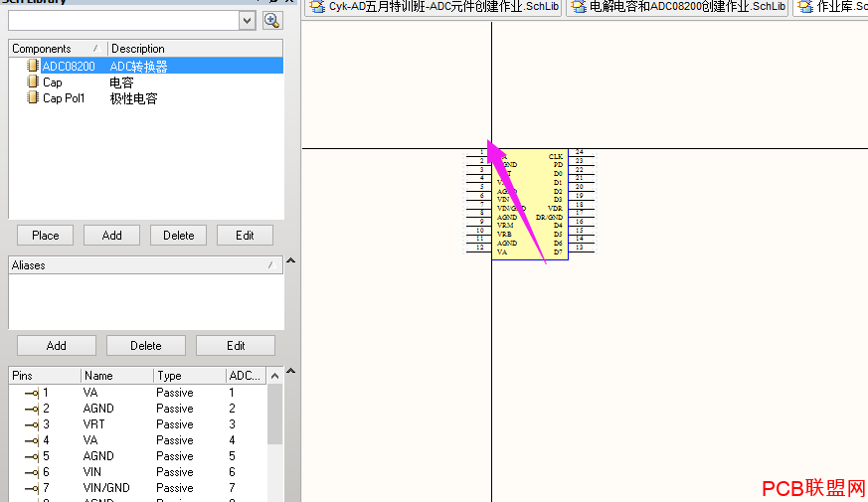This screenshot has width=868, height=502.
Task: Sort by the Description column header
Action: pos(195,49)
